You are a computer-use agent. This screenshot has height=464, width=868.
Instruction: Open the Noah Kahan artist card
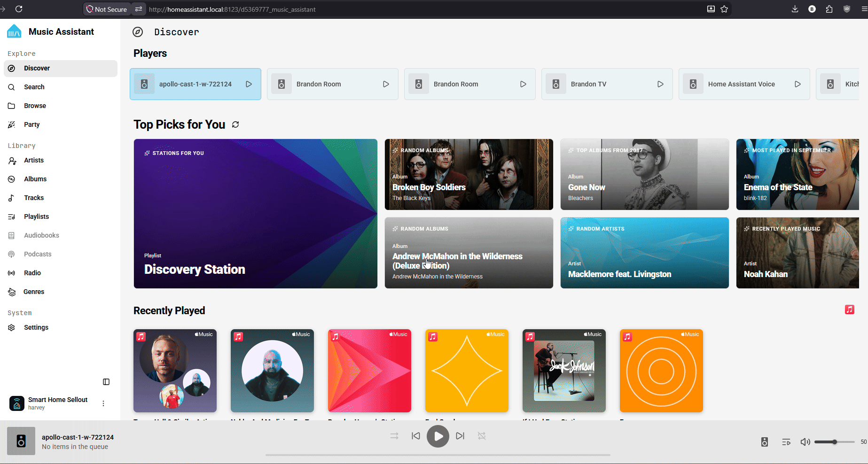798,253
